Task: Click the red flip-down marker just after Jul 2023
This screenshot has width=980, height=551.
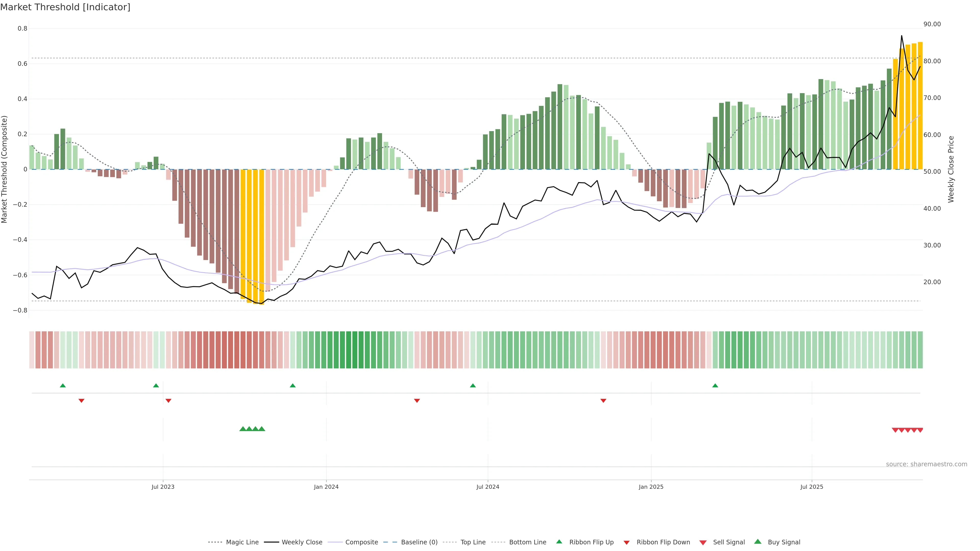Action: (168, 400)
